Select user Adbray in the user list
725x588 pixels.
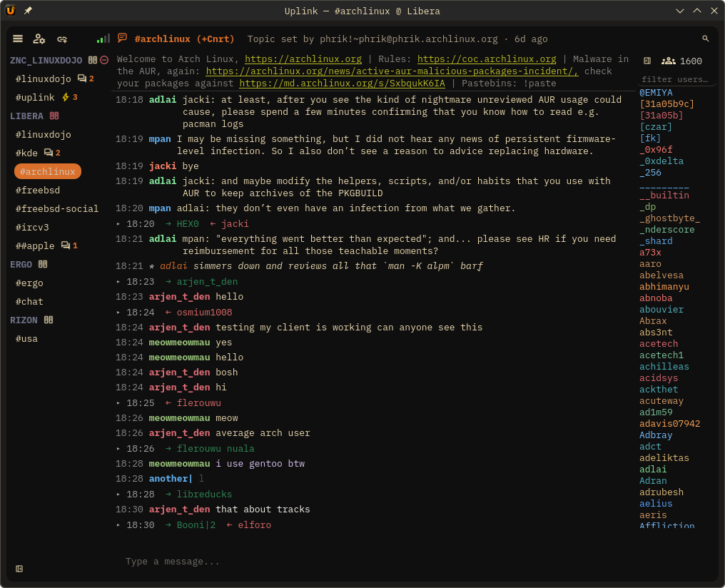point(656,435)
